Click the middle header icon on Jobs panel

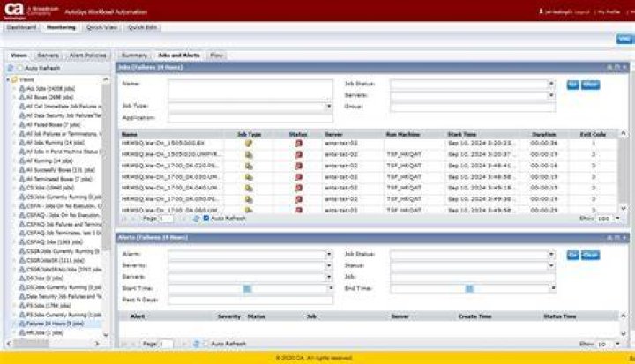617,67
